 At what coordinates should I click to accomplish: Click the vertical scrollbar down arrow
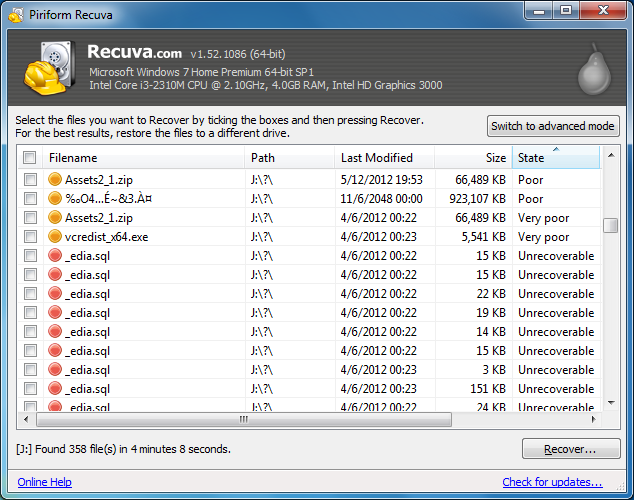point(611,403)
